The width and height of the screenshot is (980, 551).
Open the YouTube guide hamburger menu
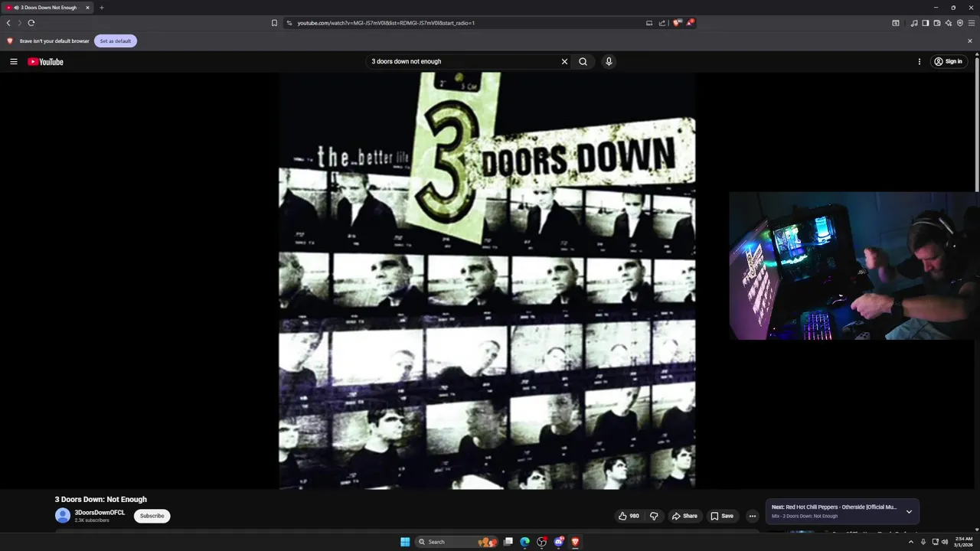[13, 61]
